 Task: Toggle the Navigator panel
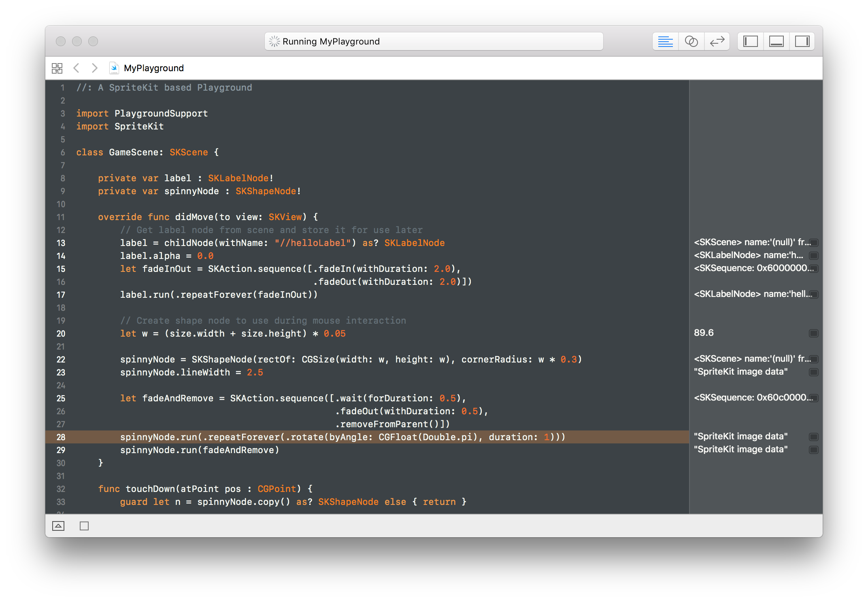pyautogui.click(x=750, y=41)
